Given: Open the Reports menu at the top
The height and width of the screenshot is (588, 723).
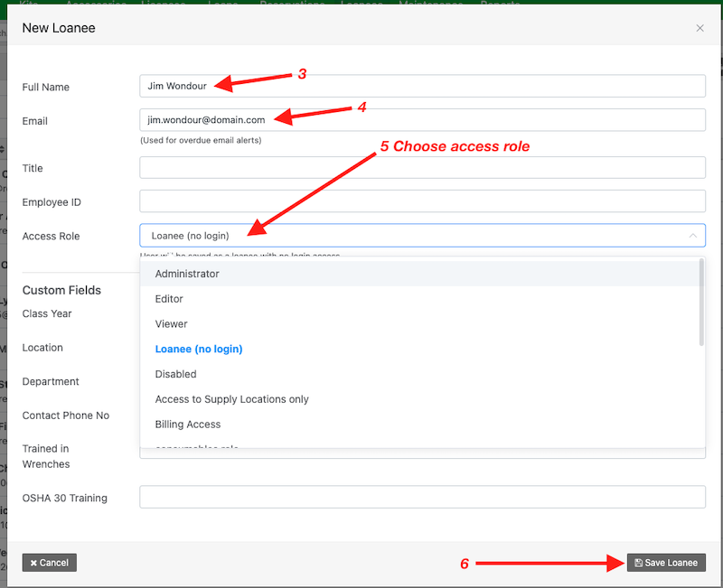Looking at the screenshot, I should (x=498, y=4).
